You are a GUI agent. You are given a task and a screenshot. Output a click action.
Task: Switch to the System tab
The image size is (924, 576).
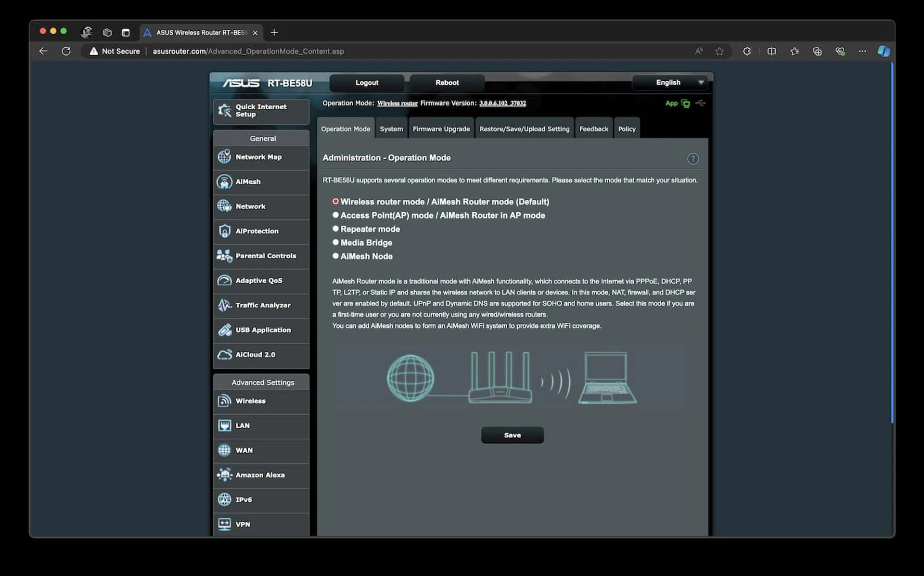391,128
